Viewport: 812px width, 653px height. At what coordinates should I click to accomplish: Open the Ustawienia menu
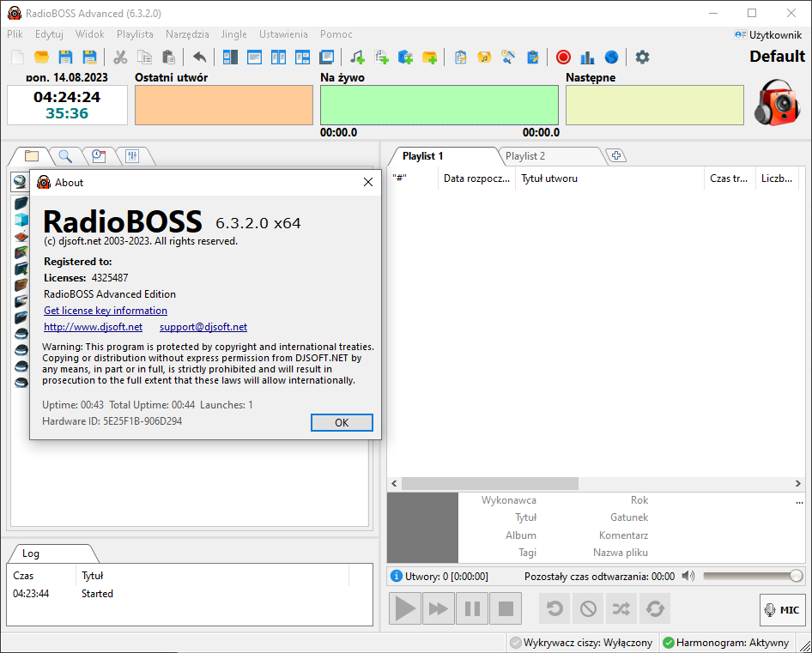click(283, 34)
